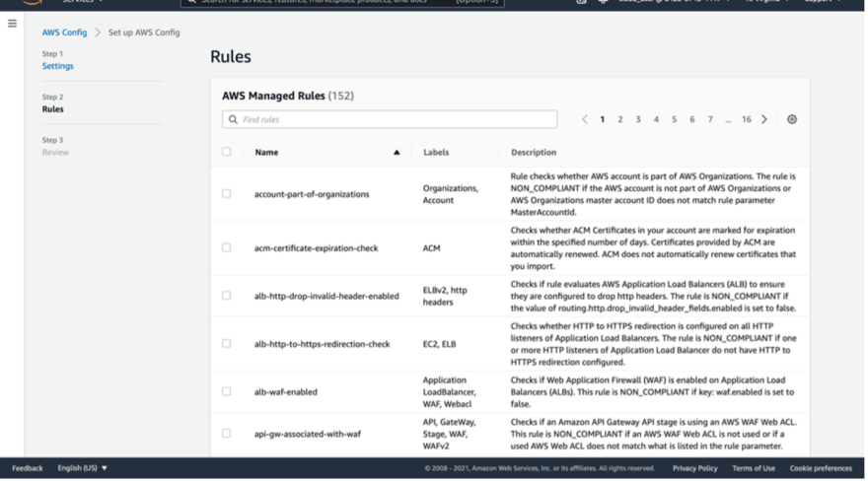868x481 pixels.
Task: Select all rules with header checkbox
Action: pos(227,152)
